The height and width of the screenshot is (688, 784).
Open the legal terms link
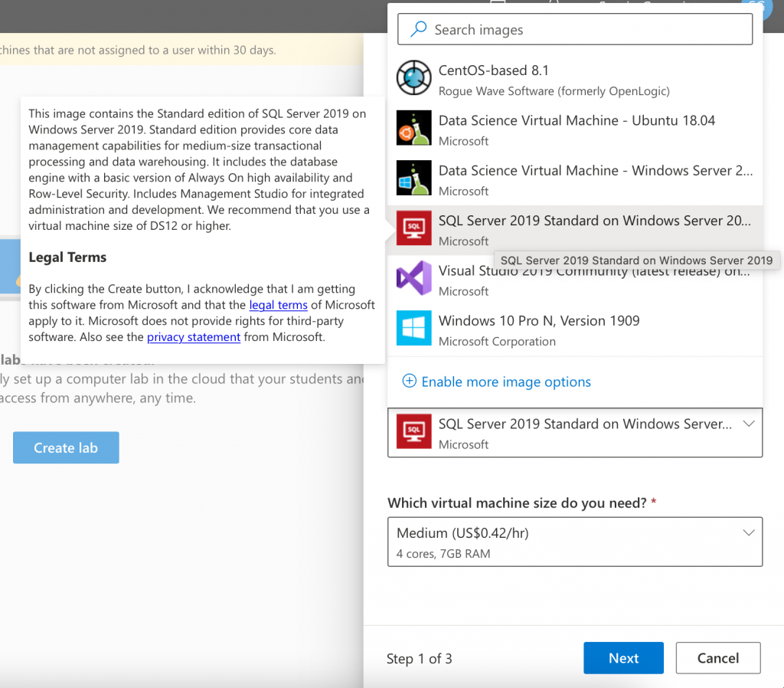pos(278,305)
